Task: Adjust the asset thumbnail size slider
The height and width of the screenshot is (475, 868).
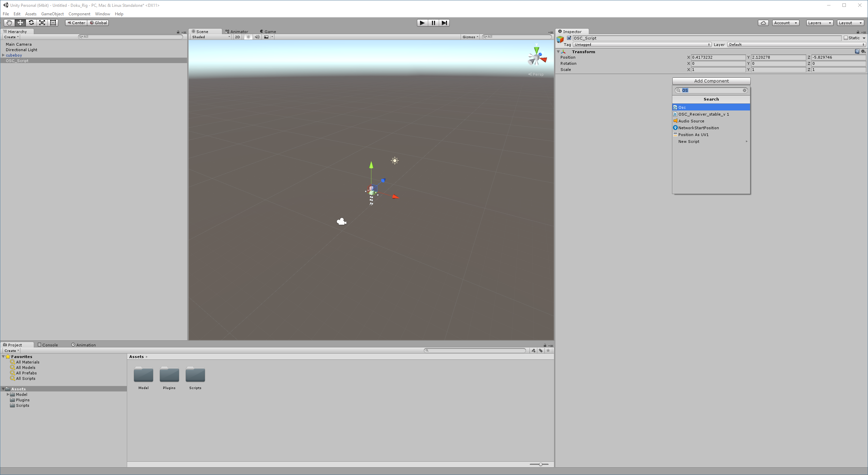Action: pos(540,464)
